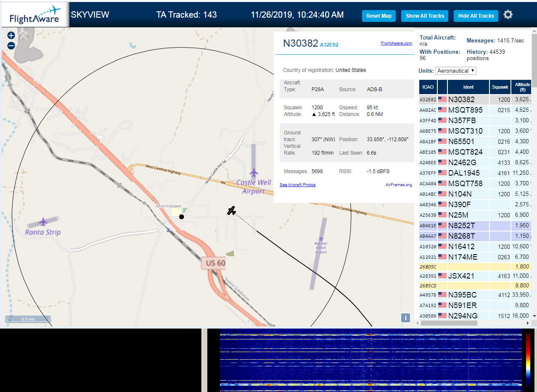Click Reset Map button
Image resolution: width=537 pixels, height=392 pixels.
point(379,16)
